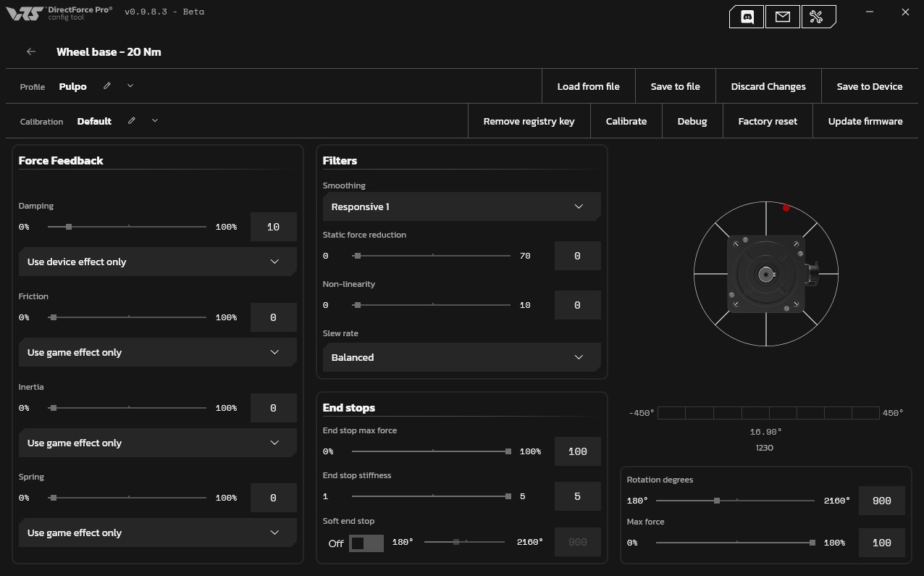Image resolution: width=924 pixels, height=576 pixels.
Task: Adjust the Soft end stop slider
Action: [465, 542]
